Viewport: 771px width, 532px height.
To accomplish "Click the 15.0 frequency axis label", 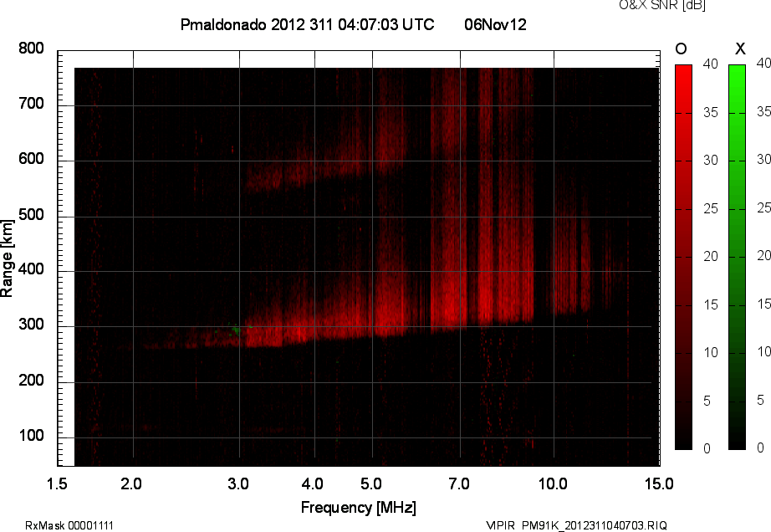I will coord(659,484).
